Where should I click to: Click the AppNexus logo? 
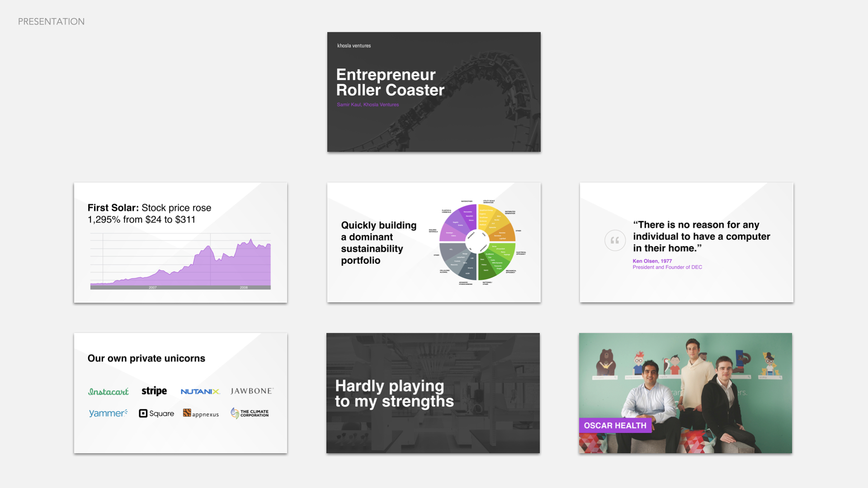pyautogui.click(x=201, y=413)
